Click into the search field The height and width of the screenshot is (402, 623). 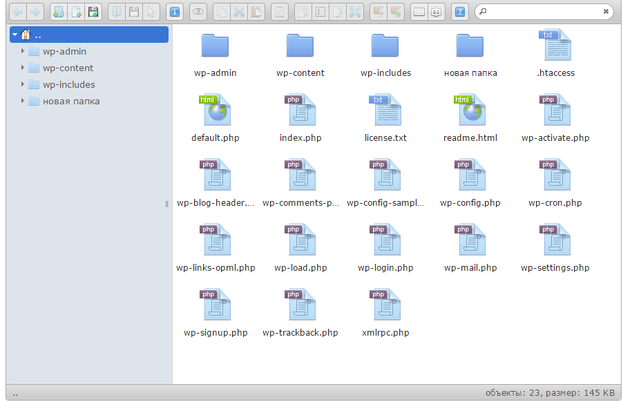click(x=544, y=12)
